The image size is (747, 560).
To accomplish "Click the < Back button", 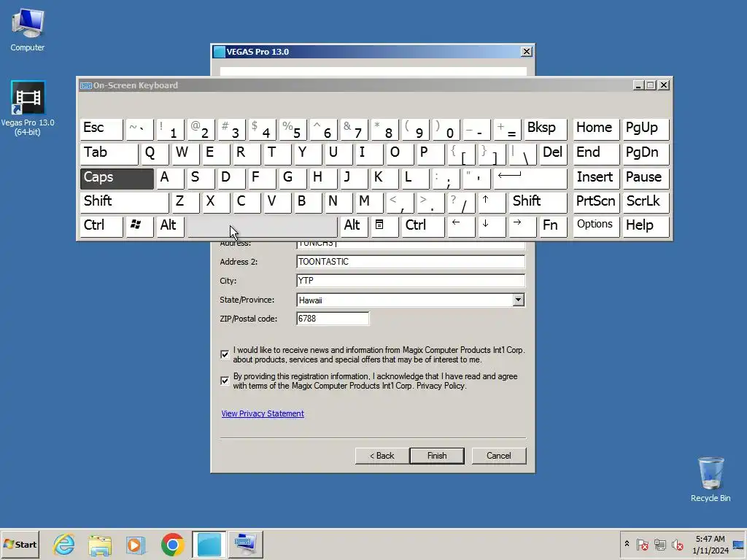I will tap(382, 456).
